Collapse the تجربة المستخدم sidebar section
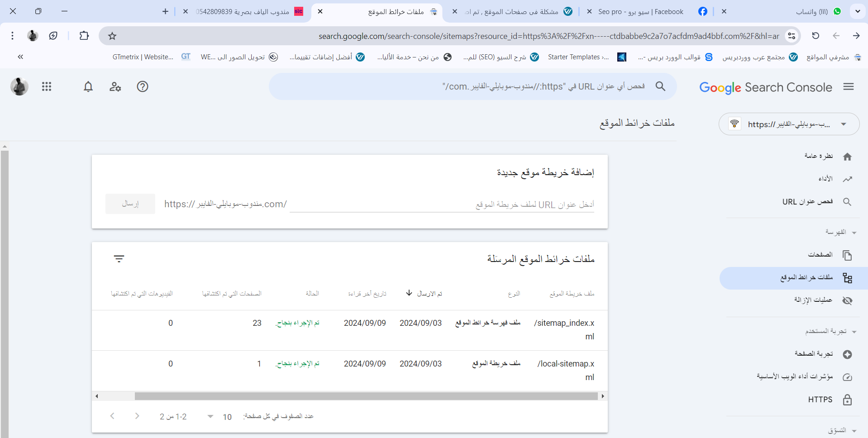The width and height of the screenshot is (868, 438). [854, 332]
